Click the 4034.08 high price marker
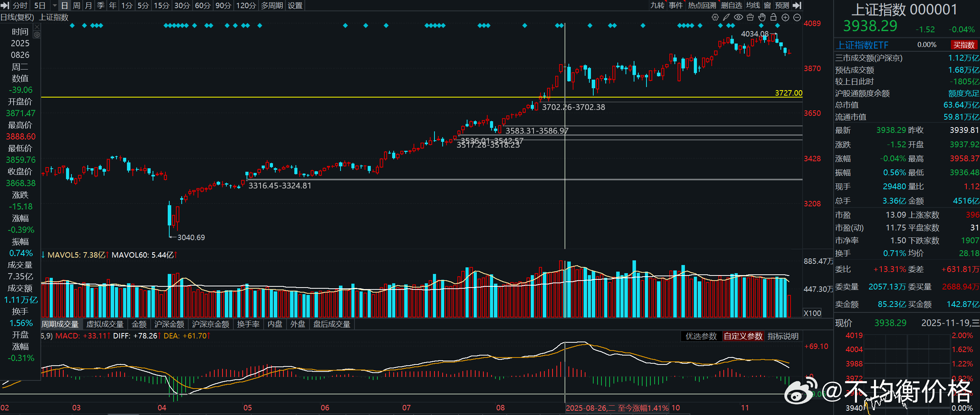Image resolution: width=980 pixels, height=415 pixels. point(755,34)
